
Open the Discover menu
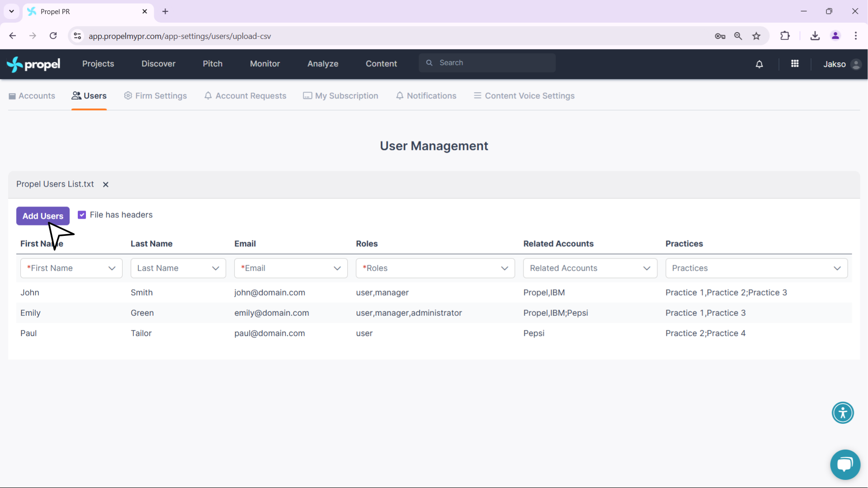click(x=158, y=64)
